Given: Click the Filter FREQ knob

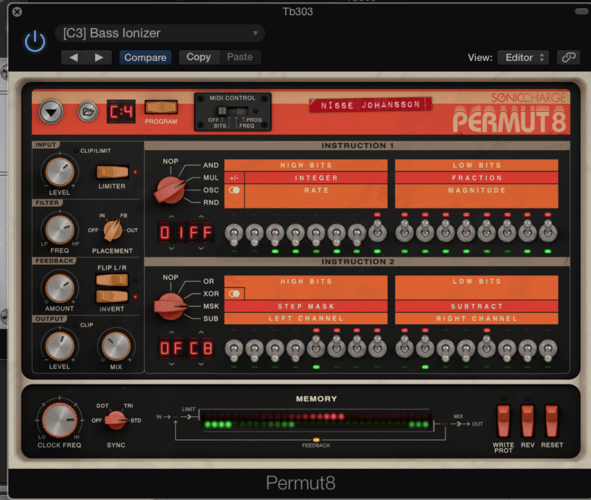Looking at the screenshot, I should [x=60, y=230].
